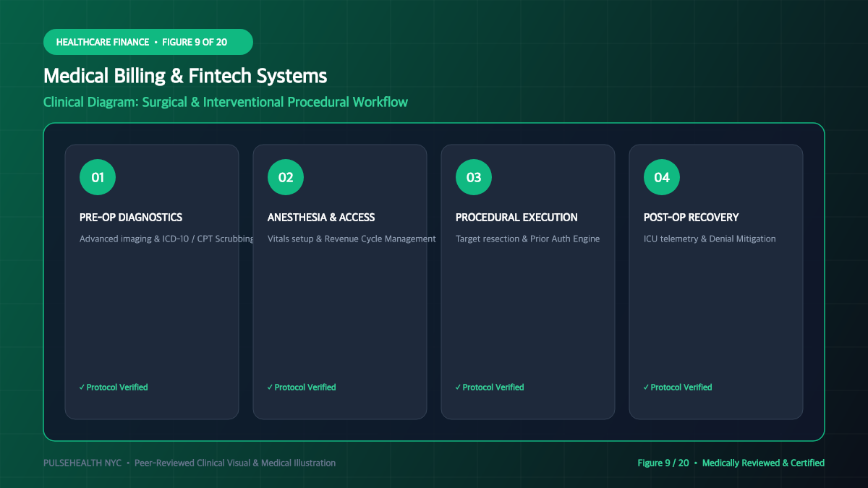Select the Healthcare Finance Figure 9 of 20 pill

point(148,42)
